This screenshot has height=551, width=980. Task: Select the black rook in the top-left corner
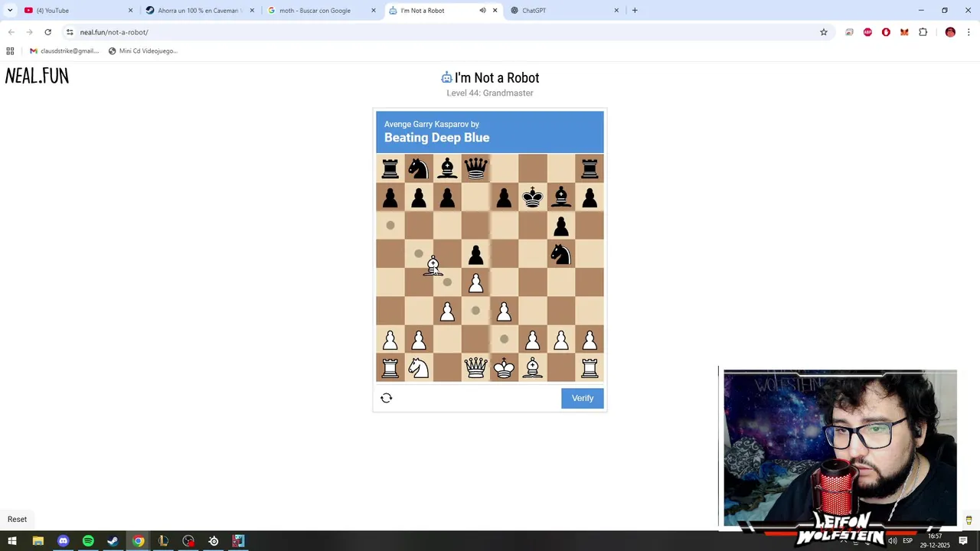390,168
